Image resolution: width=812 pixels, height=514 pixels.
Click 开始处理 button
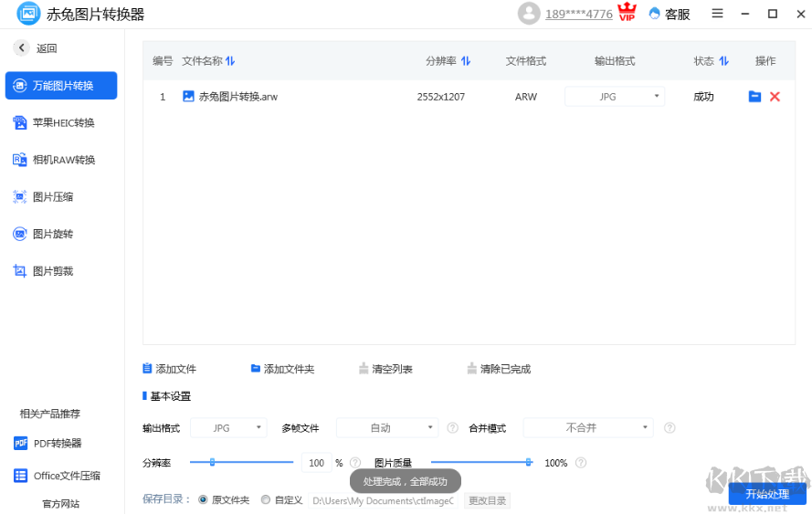tap(766, 494)
